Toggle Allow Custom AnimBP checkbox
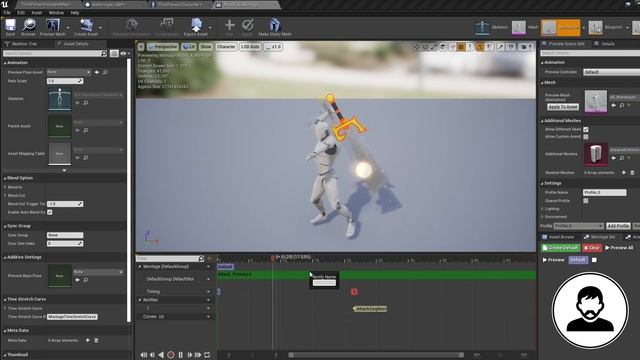The image size is (640, 360). pyautogui.click(x=586, y=137)
